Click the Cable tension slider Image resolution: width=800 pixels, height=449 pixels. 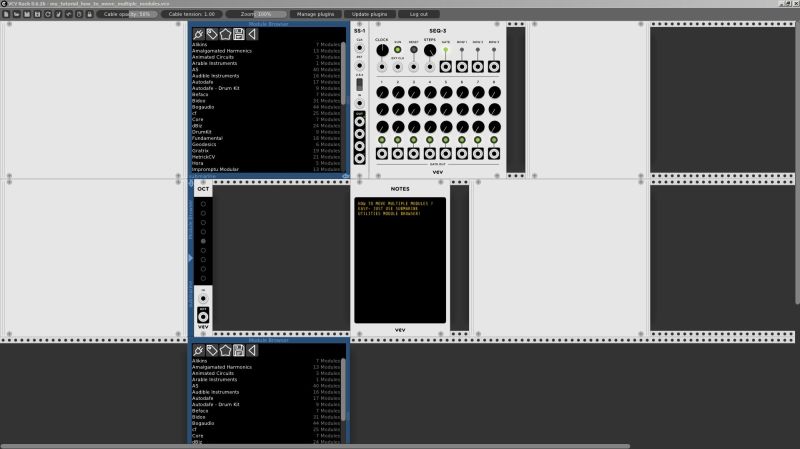click(192, 14)
